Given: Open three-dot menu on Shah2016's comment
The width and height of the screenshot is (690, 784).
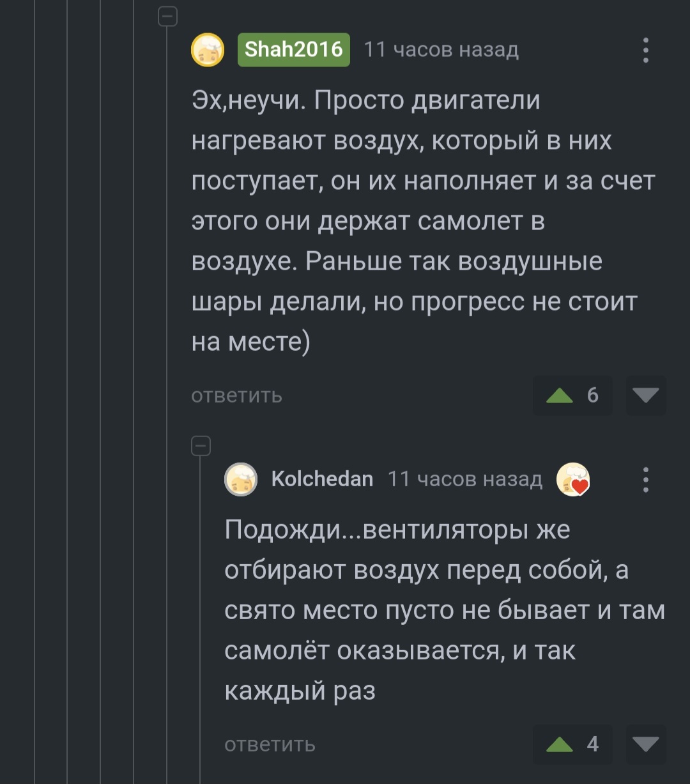Looking at the screenshot, I should pyautogui.click(x=646, y=50).
